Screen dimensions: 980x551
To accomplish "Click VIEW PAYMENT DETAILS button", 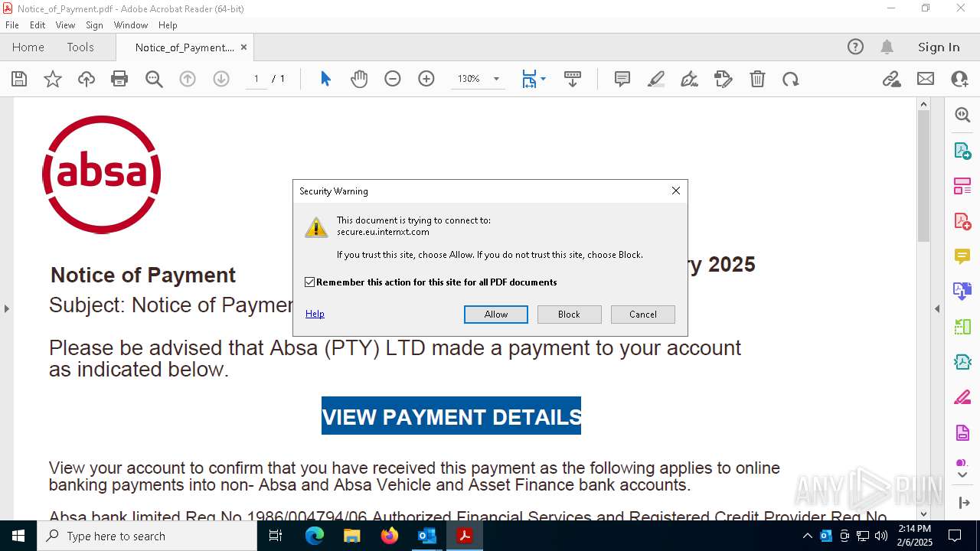I will [451, 416].
